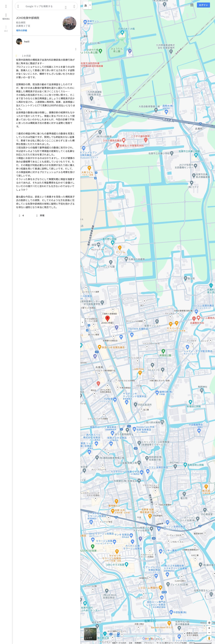
Task: Click the cafe flow restaurant icon
Action: tap(140, 373)
